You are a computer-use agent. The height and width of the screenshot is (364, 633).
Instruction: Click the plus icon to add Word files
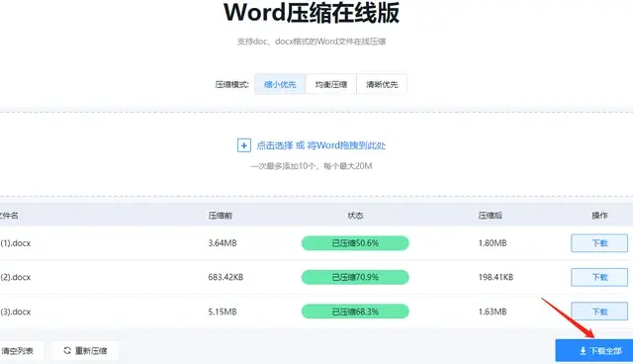click(244, 145)
